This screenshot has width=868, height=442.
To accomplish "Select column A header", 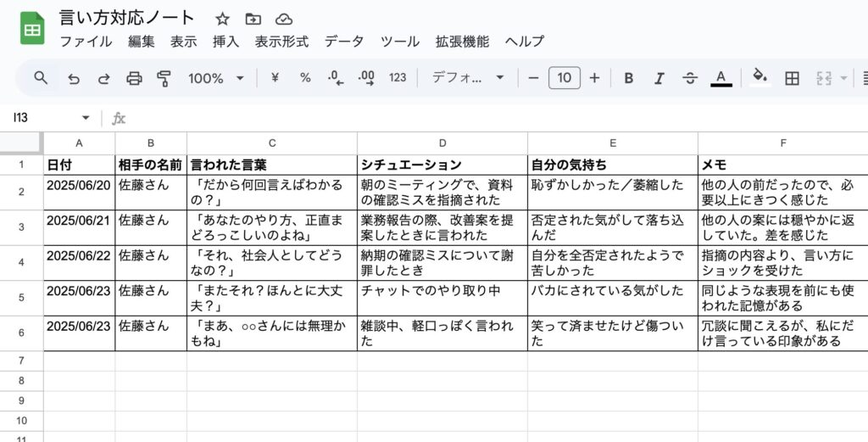I will pos(79,143).
